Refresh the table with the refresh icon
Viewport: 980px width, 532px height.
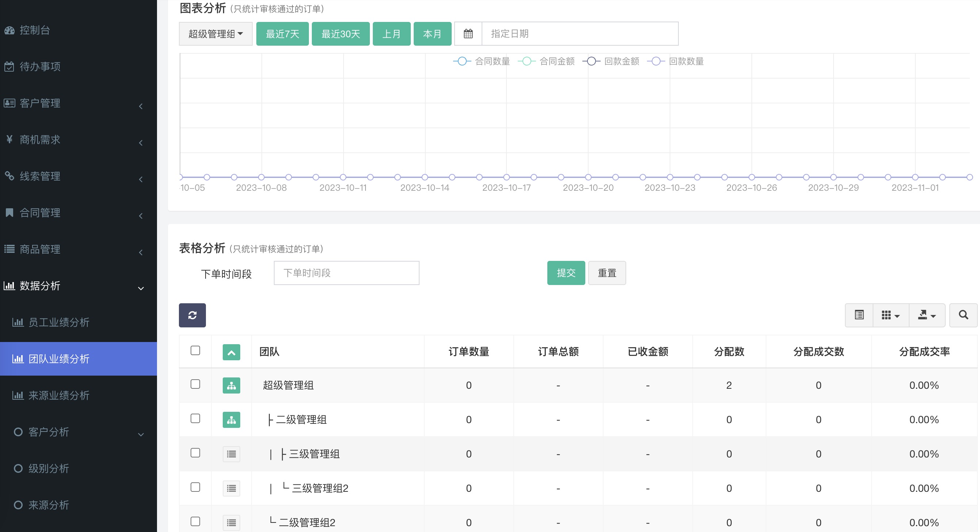pyautogui.click(x=192, y=315)
